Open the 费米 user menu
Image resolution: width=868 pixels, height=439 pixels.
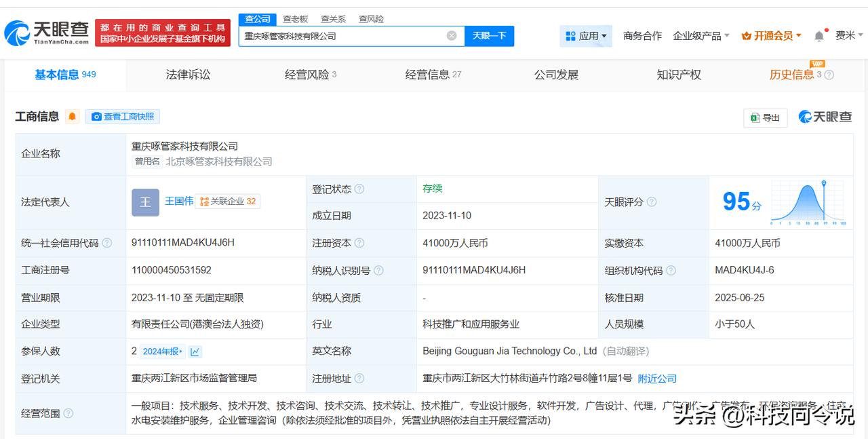pos(849,36)
